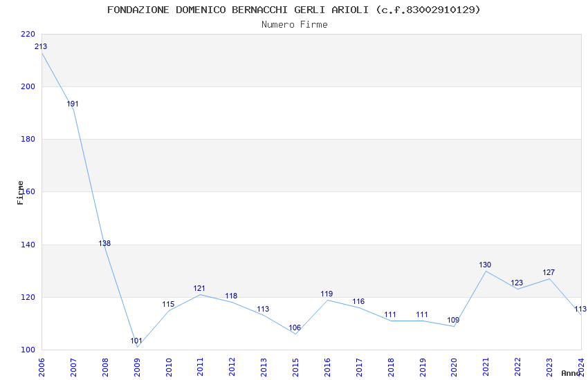Image resolution: width=588 pixels, height=380 pixels.
Task: Click the data label 127 for 2023
Action: [549, 272]
